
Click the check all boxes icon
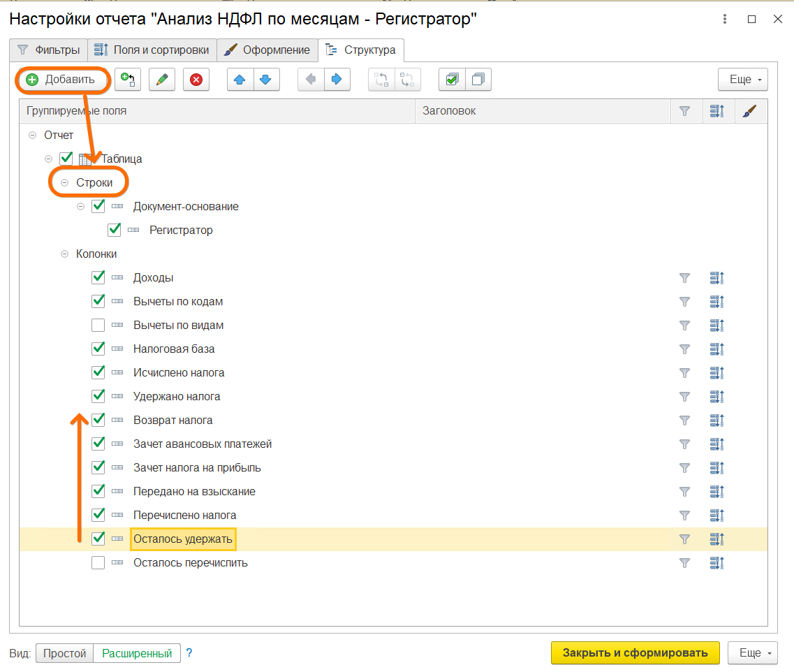(x=452, y=80)
